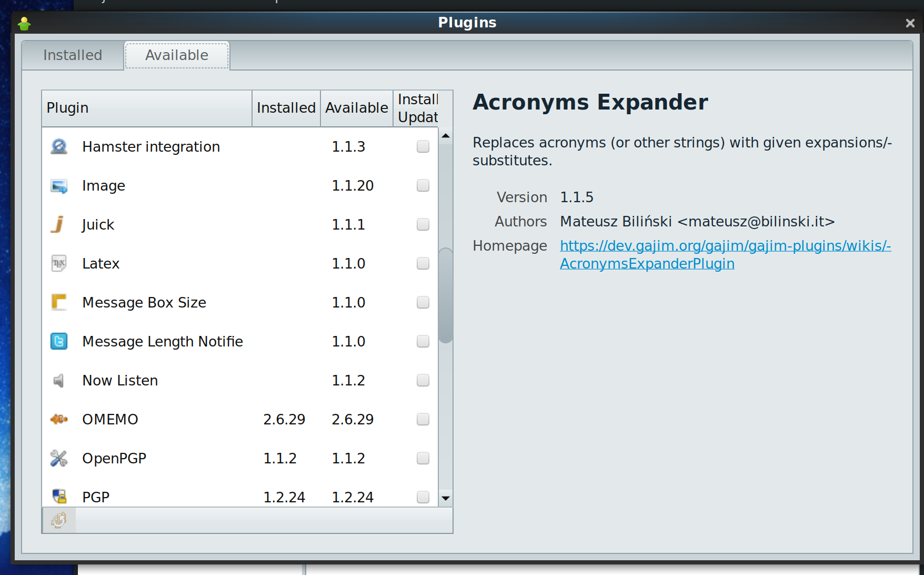Click the version value 1.1.5
Screen dimensions: 924x575
[x=577, y=197]
